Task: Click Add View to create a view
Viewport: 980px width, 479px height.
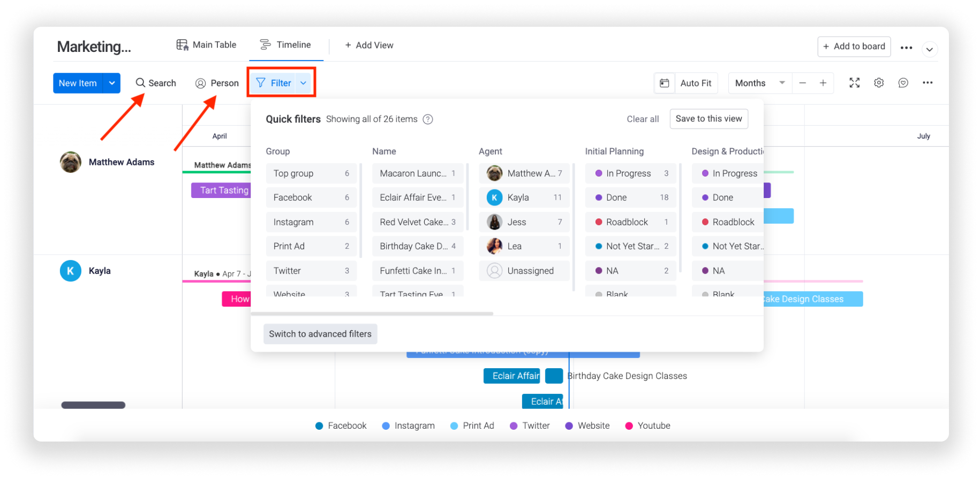Action: (x=369, y=45)
